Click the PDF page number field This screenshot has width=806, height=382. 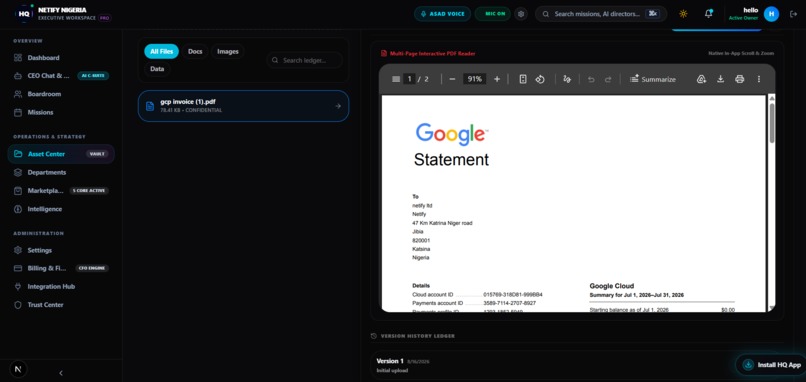410,79
